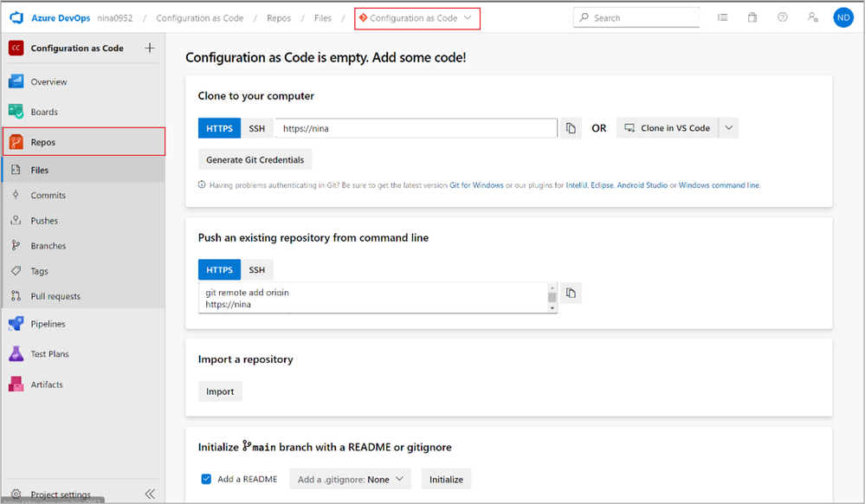The height and width of the screenshot is (504, 865).
Task: Open the IntelliJ plugin link
Action: click(x=577, y=185)
